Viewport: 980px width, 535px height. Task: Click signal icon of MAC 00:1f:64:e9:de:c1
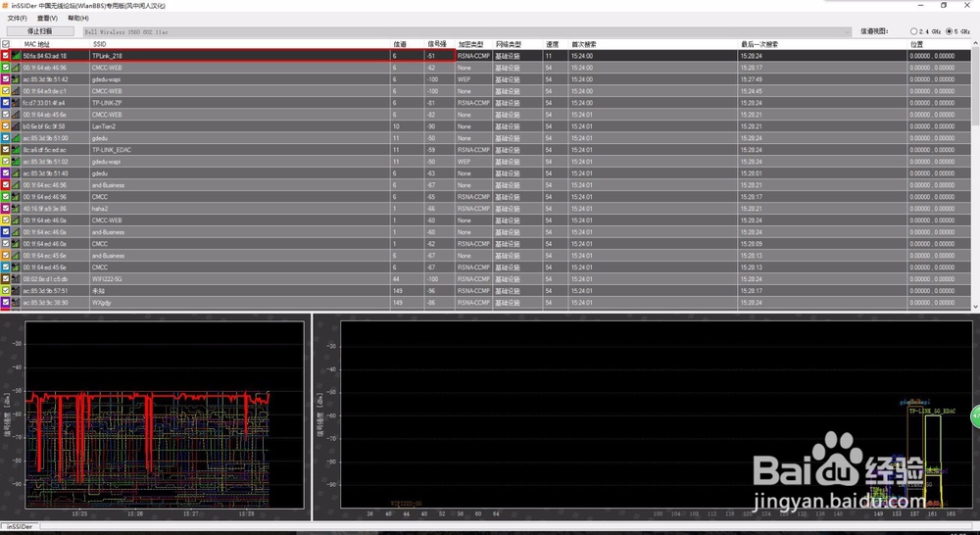tap(17, 91)
